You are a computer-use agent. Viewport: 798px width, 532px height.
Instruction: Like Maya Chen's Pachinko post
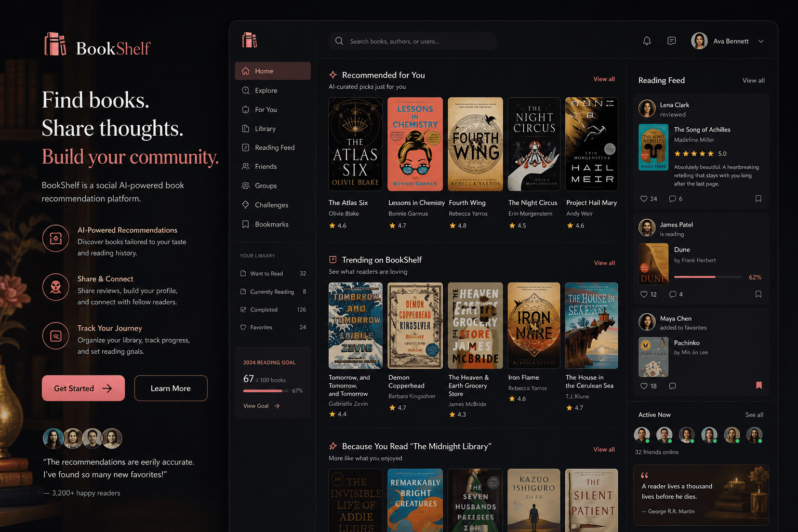point(644,386)
